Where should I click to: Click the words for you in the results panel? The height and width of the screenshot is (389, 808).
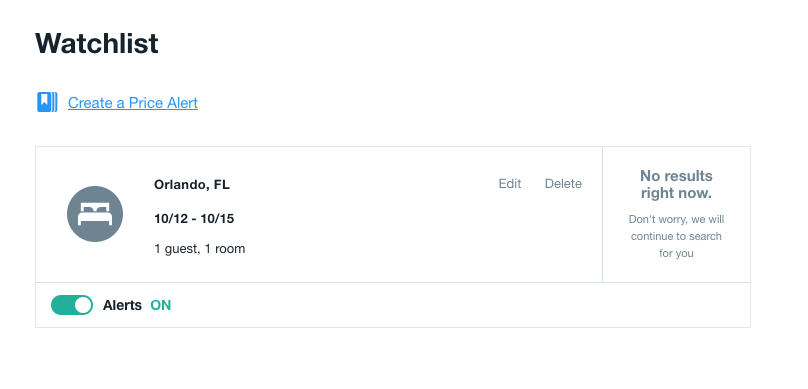click(676, 253)
